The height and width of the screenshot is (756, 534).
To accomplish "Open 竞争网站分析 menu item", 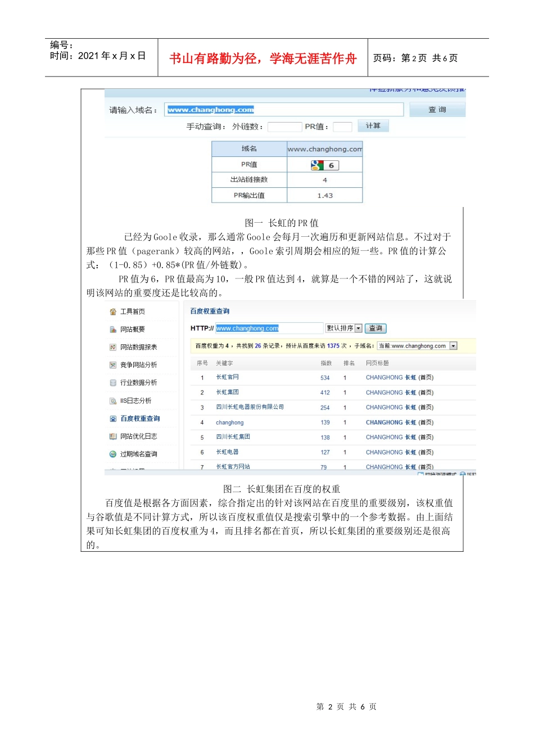I will pyautogui.click(x=139, y=365).
